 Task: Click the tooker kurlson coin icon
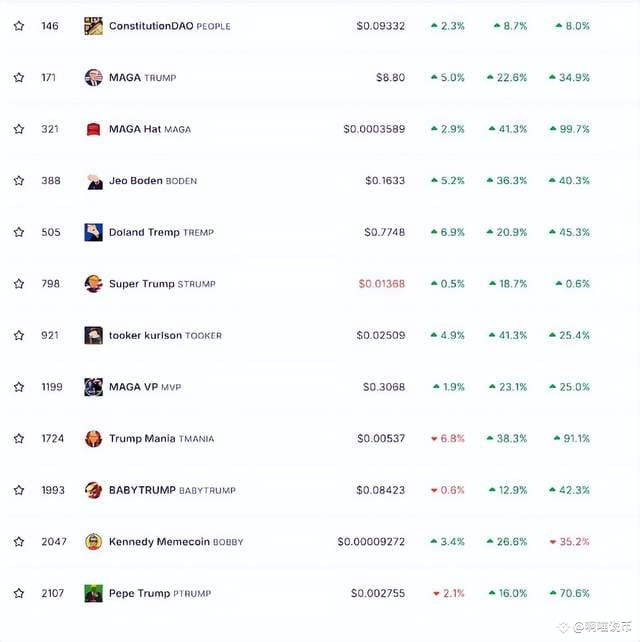[93, 335]
